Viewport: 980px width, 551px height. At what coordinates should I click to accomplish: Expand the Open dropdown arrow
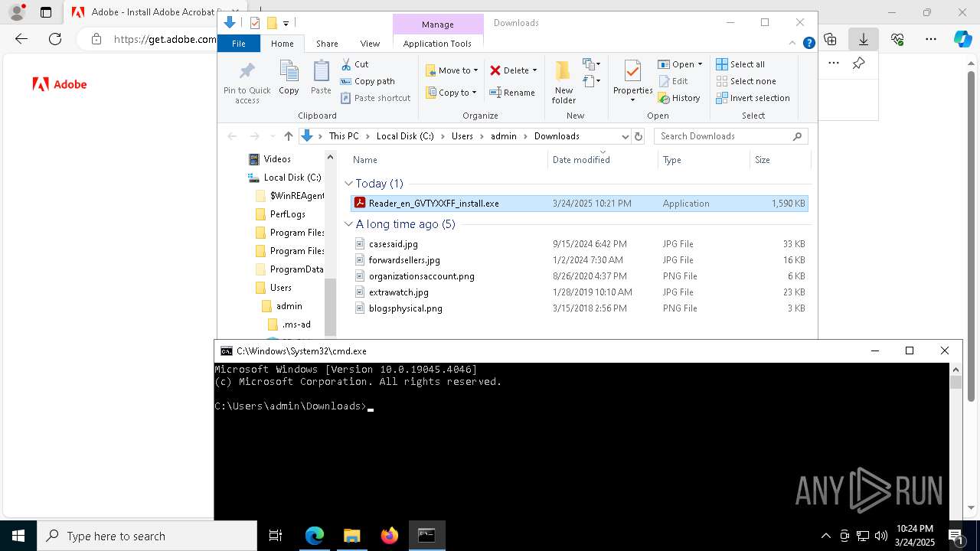click(x=700, y=64)
